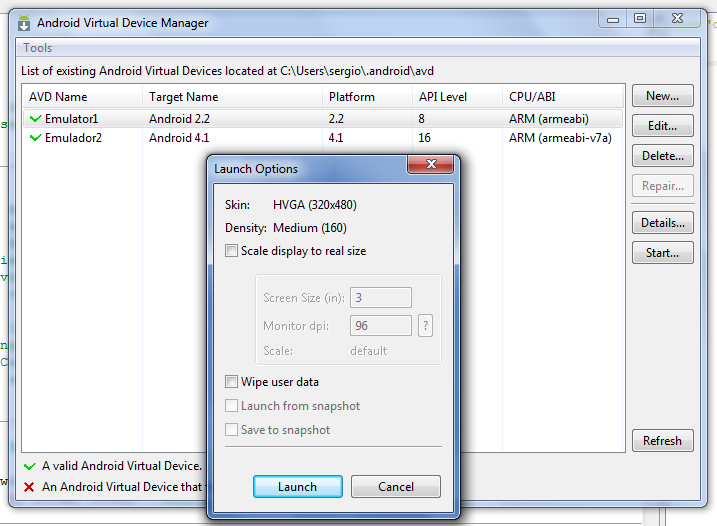
Task: Minimize the AVD Manager window
Action: (613, 19)
